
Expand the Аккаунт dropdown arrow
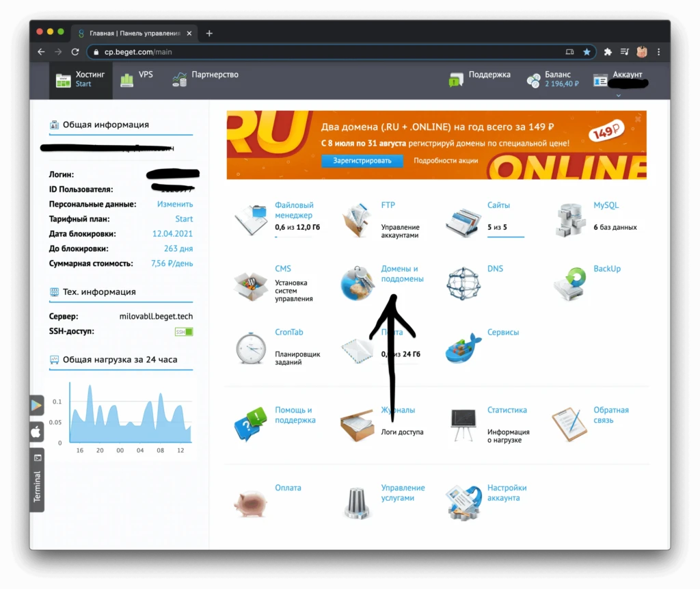tap(618, 95)
